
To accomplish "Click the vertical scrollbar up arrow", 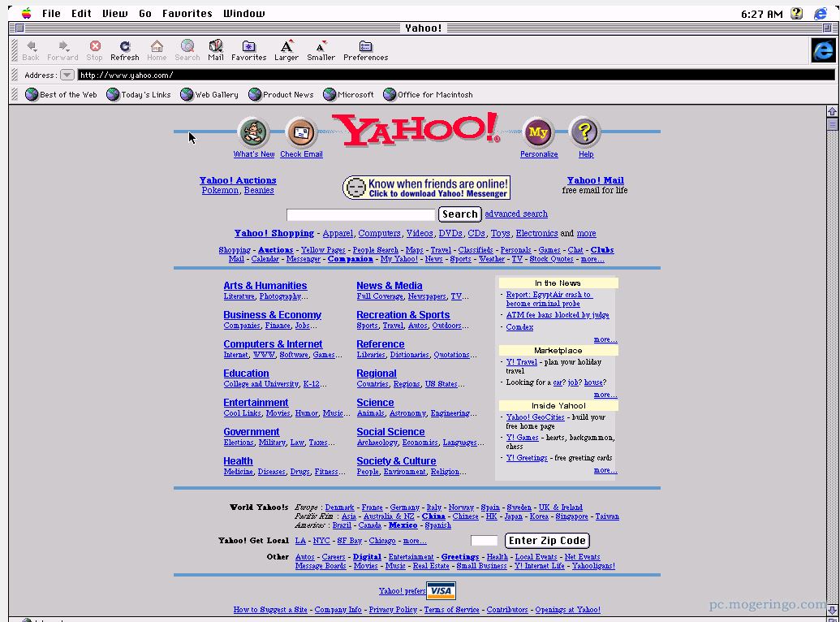I will [832, 111].
